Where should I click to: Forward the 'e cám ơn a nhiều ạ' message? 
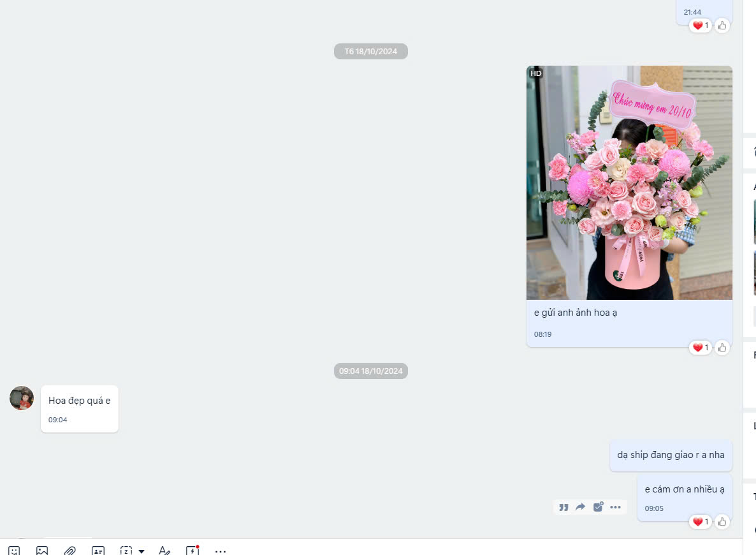click(581, 507)
